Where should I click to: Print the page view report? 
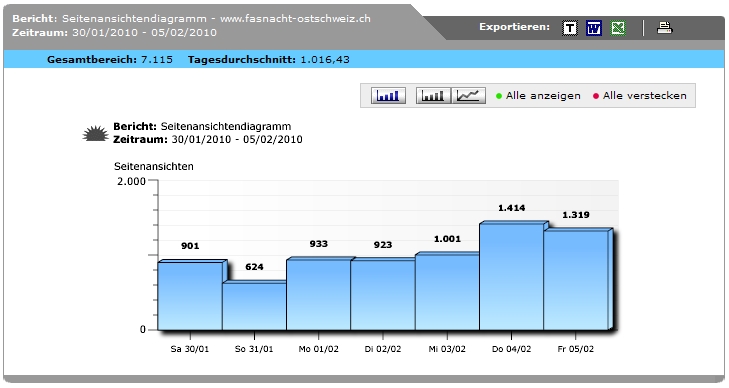(664, 28)
